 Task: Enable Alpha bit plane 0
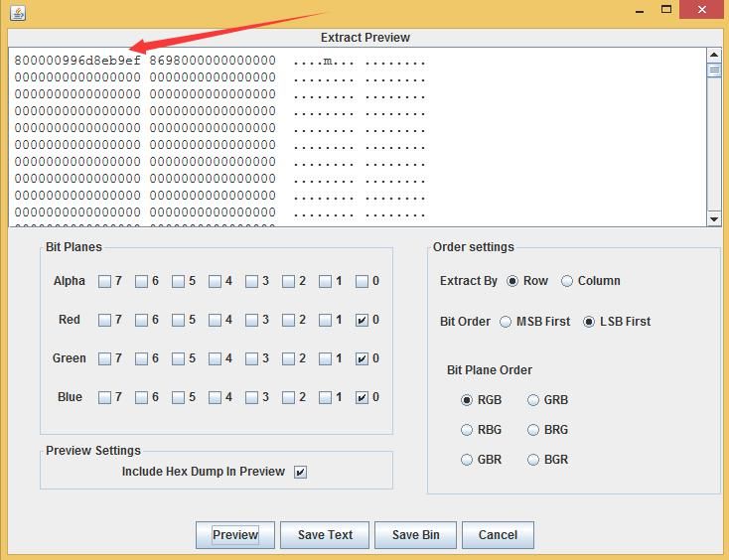[362, 281]
